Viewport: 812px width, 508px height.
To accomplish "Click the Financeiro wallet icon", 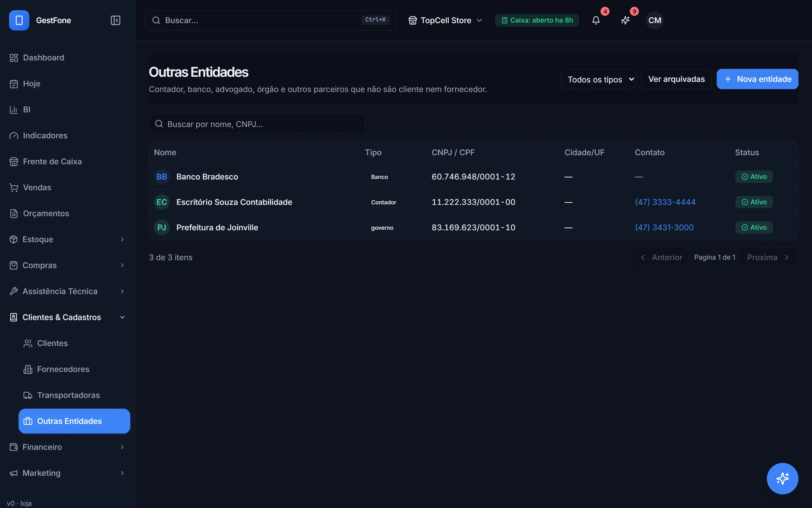I will [x=14, y=447].
